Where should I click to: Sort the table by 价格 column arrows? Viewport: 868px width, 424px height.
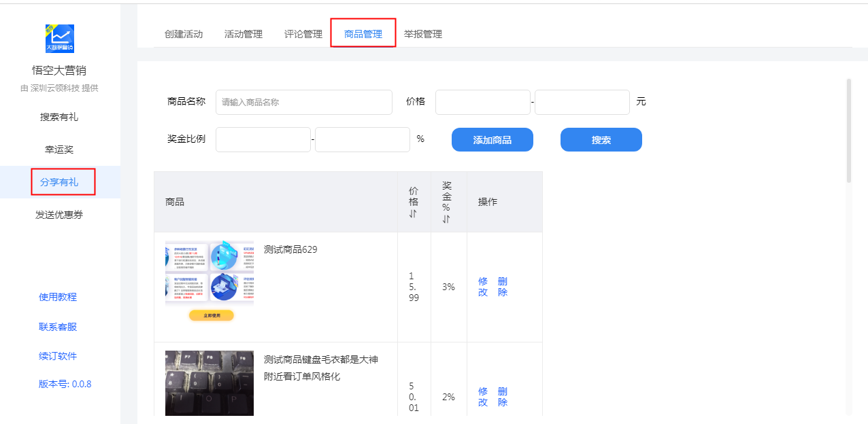[x=413, y=214]
